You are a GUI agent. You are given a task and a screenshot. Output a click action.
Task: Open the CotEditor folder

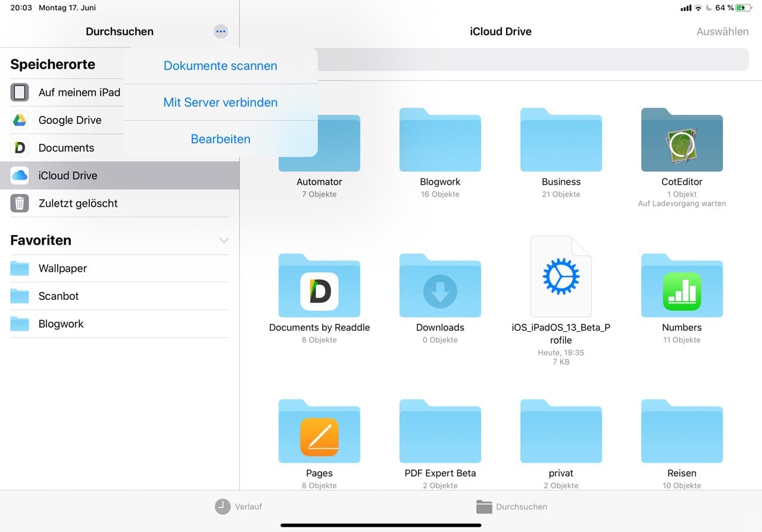tap(682, 158)
